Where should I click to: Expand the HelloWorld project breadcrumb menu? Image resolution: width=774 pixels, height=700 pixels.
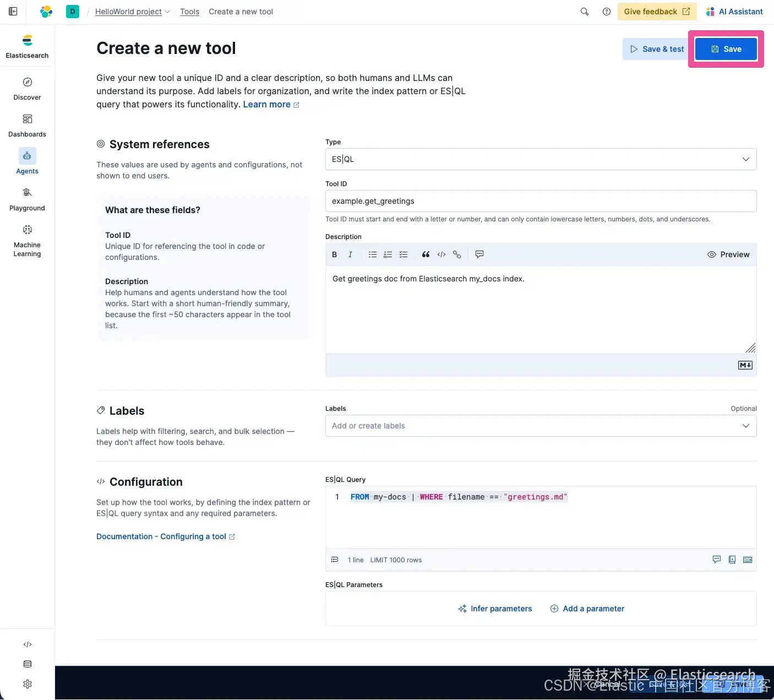coord(133,12)
